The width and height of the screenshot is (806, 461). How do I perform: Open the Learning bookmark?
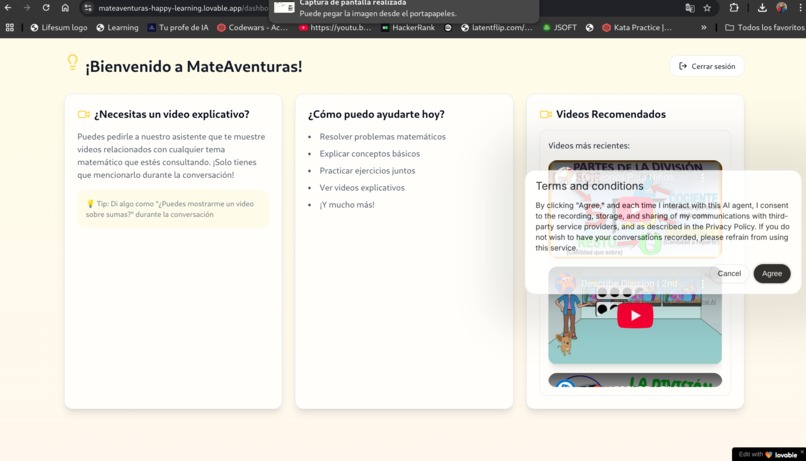pyautogui.click(x=118, y=28)
